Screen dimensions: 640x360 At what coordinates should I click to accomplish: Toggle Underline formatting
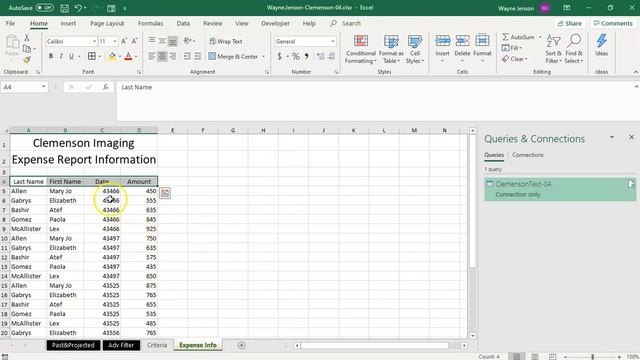(71, 56)
